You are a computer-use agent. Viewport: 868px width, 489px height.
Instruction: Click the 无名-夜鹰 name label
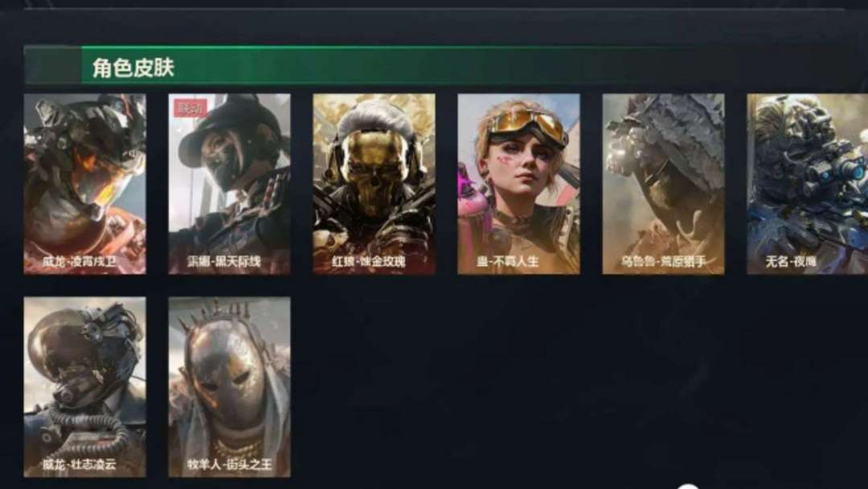[791, 261]
